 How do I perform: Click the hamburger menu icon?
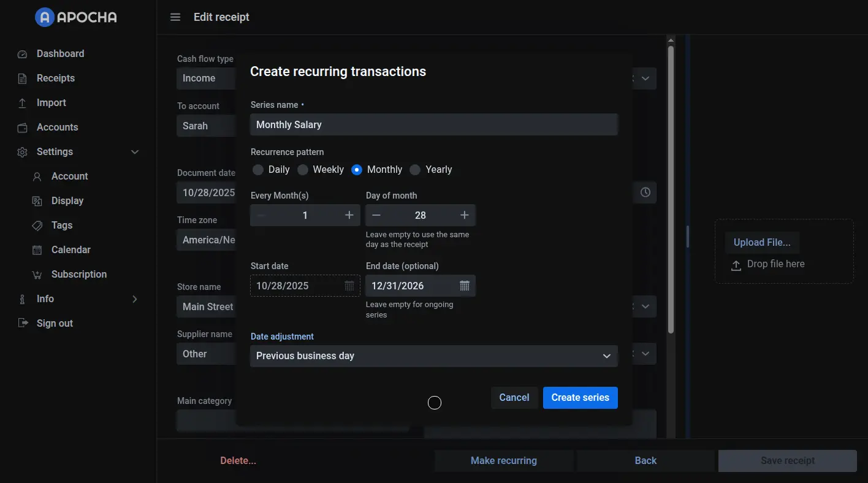tap(175, 17)
